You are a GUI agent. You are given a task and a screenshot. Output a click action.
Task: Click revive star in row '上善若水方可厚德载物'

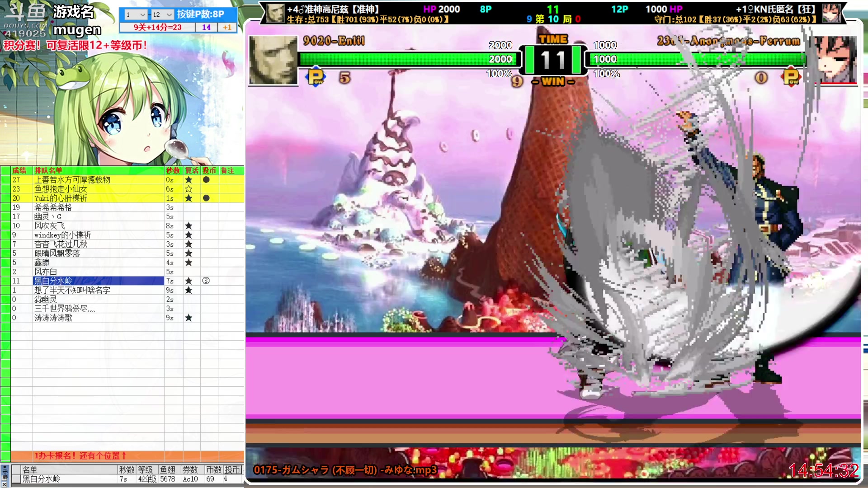pos(189,180)
